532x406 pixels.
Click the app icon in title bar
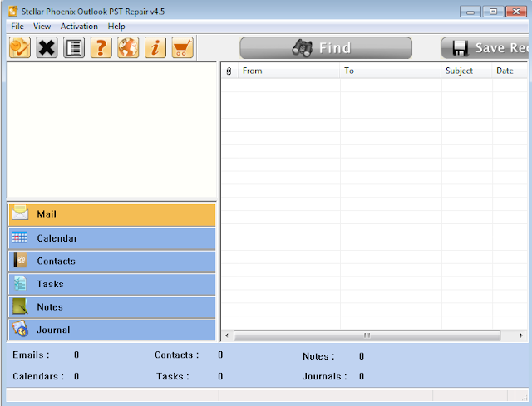tap(13, 11)
